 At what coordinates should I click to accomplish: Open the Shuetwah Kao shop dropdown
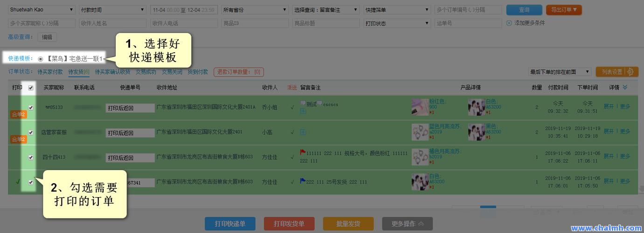click(x=42, y=10)
